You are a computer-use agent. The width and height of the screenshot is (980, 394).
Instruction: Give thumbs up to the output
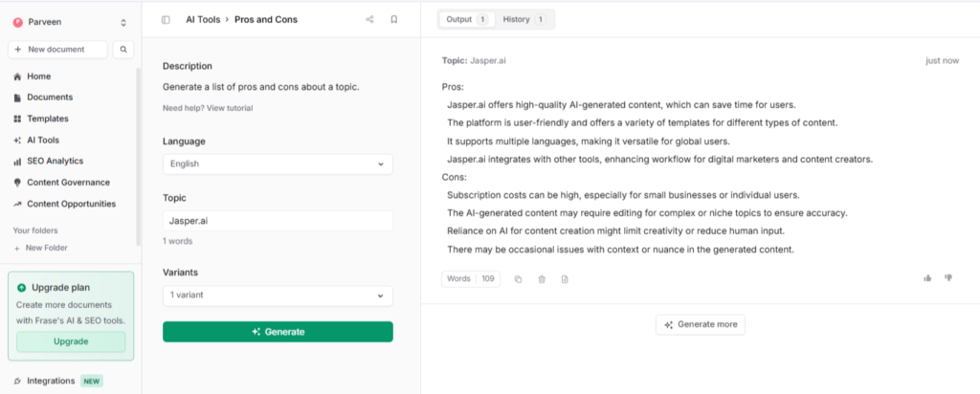(x=927, y=278)
